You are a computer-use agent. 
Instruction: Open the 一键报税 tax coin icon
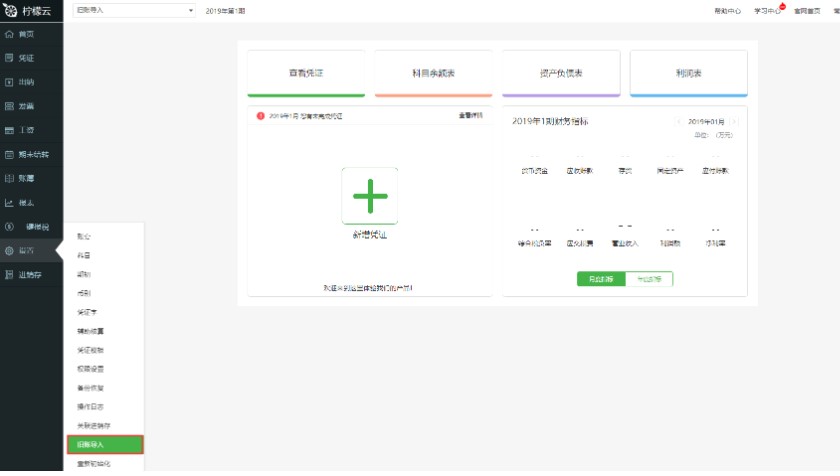point(9,226)
